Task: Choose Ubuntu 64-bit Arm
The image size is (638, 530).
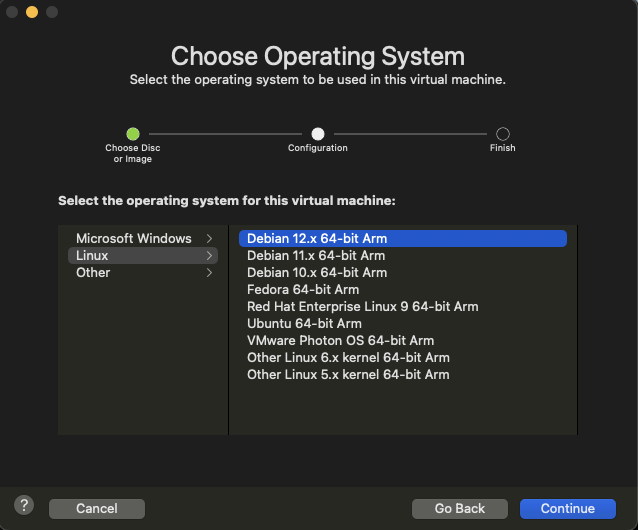Action: [x=304, y=324]
